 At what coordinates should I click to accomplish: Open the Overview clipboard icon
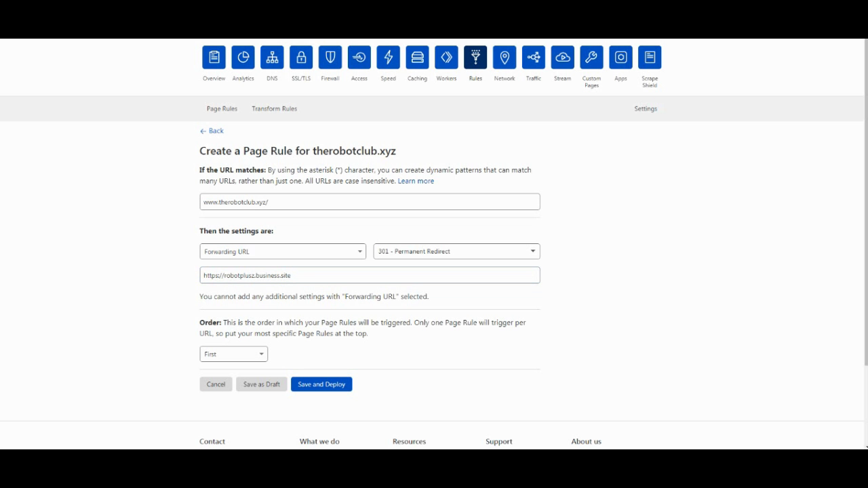pos(214,58)
